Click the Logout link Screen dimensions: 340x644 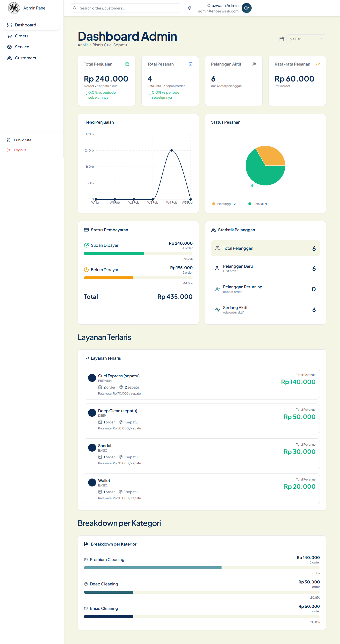16,150
